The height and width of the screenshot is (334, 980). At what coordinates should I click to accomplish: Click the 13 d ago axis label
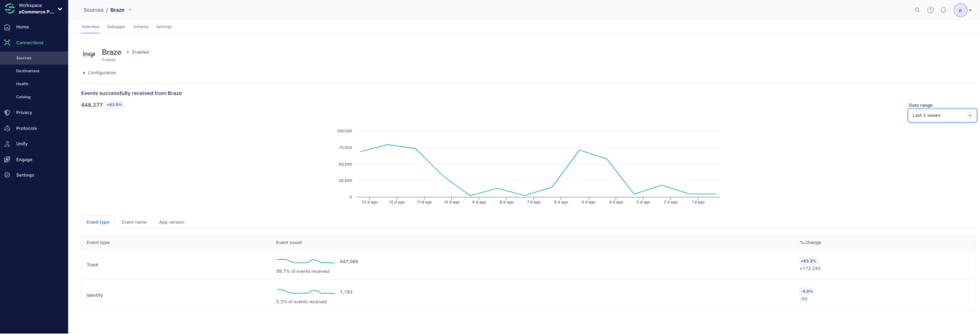click(369, 202)
